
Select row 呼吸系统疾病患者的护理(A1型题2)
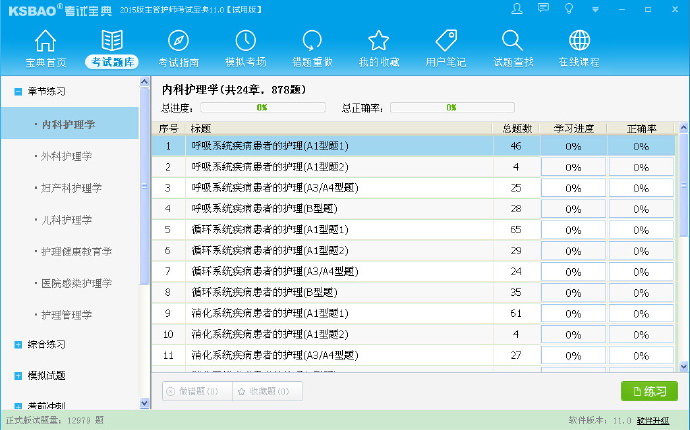click(413, 167)
